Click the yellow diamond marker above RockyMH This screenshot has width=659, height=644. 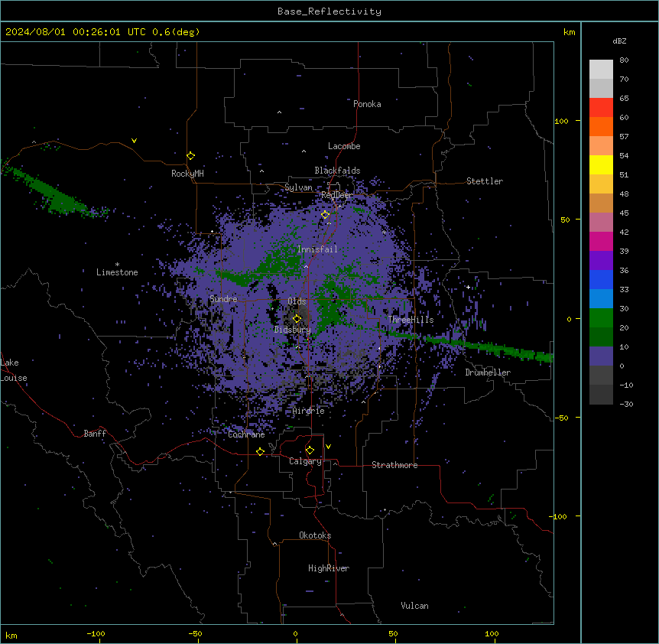191,156
